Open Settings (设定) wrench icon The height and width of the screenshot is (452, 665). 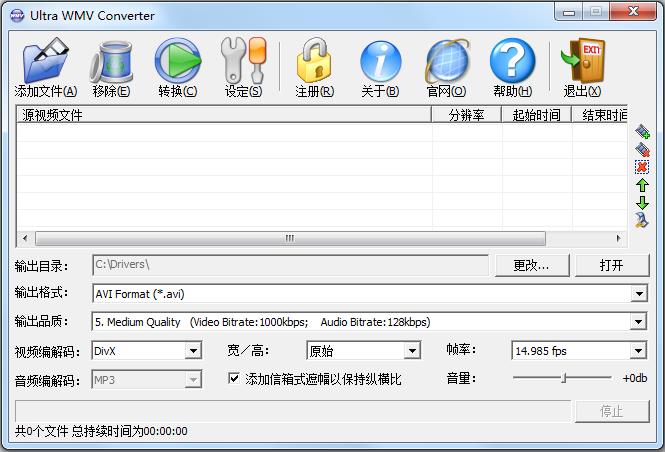(x=243, y=60)
